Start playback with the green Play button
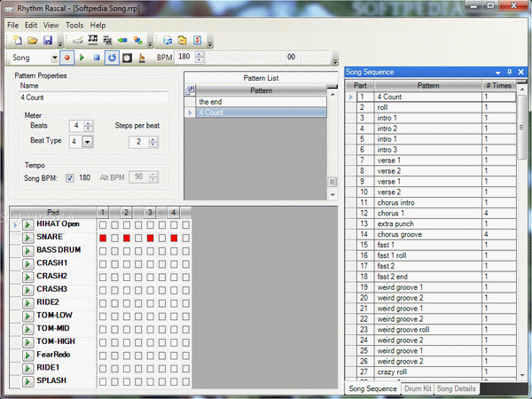The width and height of the screenshot is (532, 399). (x=82, y=58)
